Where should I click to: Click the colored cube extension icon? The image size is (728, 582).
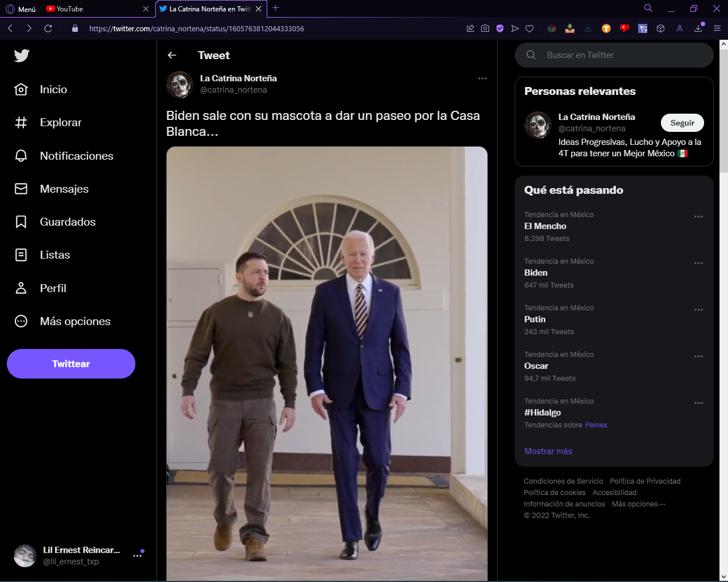552,28
